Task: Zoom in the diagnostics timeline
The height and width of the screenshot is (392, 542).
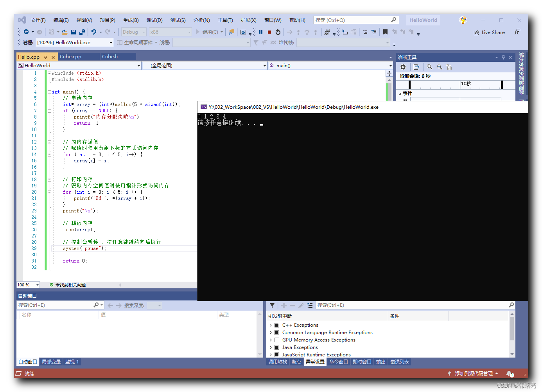Action: pos(429,67)
